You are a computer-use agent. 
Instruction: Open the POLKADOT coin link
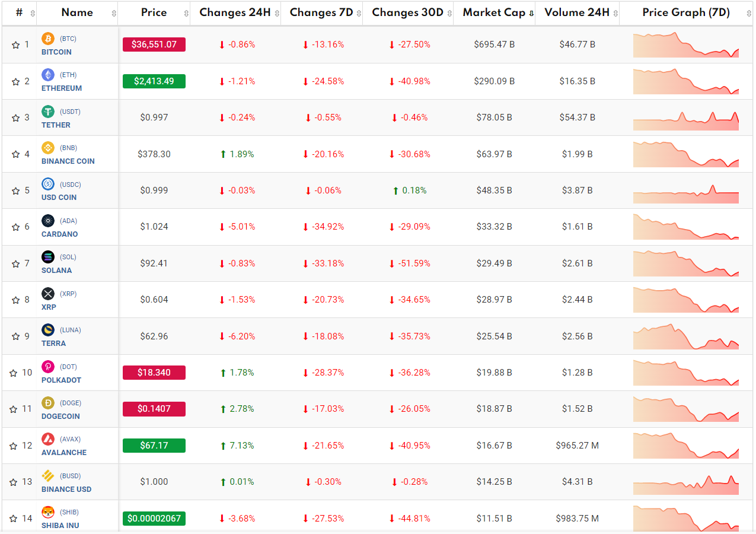[61, 380]
